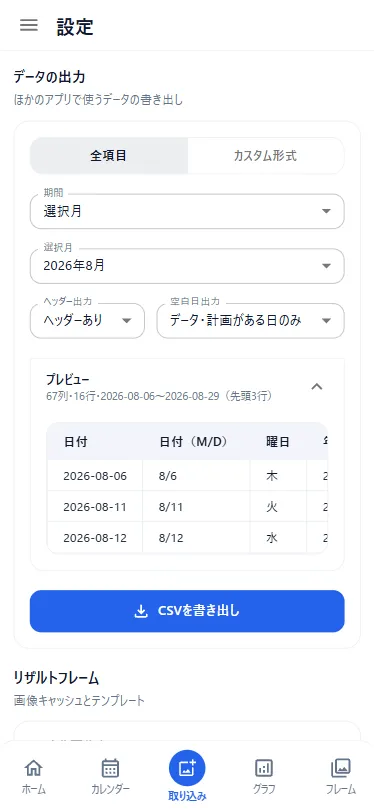Open the hamburger menu

coord(29,26)
